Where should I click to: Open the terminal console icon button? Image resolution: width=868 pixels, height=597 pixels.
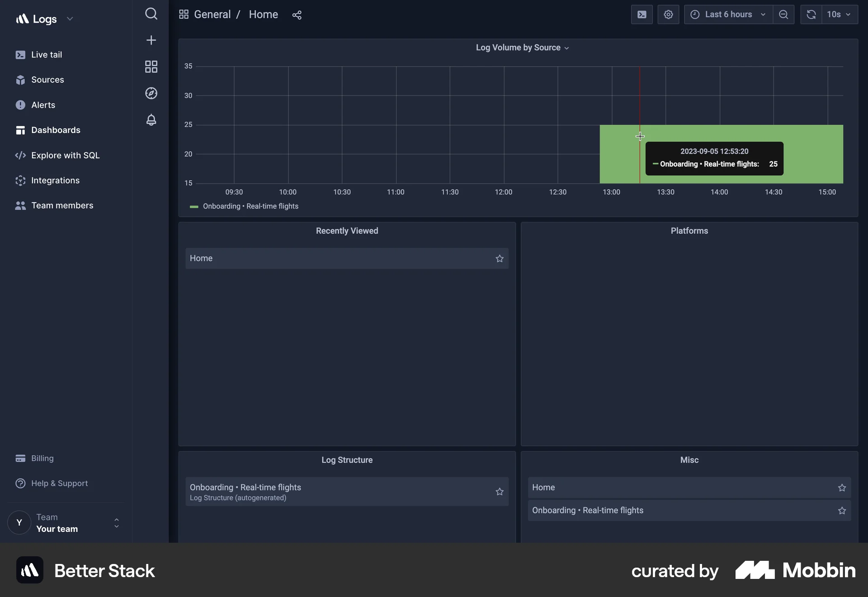tap(642, 14)
